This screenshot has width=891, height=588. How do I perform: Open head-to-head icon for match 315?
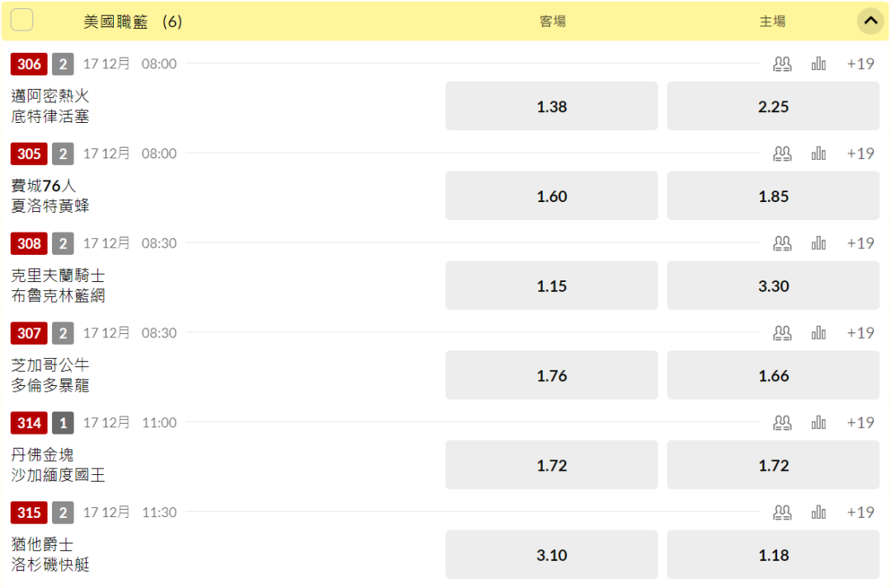[x=782, y=512]
